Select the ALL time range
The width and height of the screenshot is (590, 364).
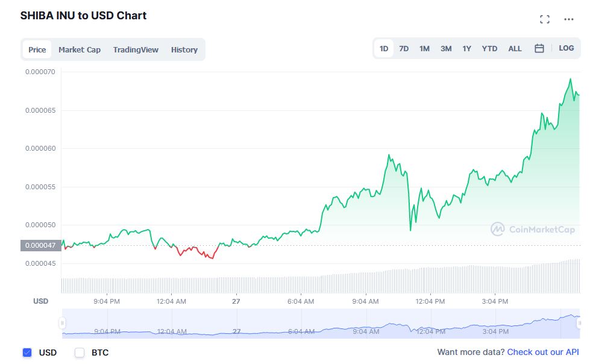[515, 48]
